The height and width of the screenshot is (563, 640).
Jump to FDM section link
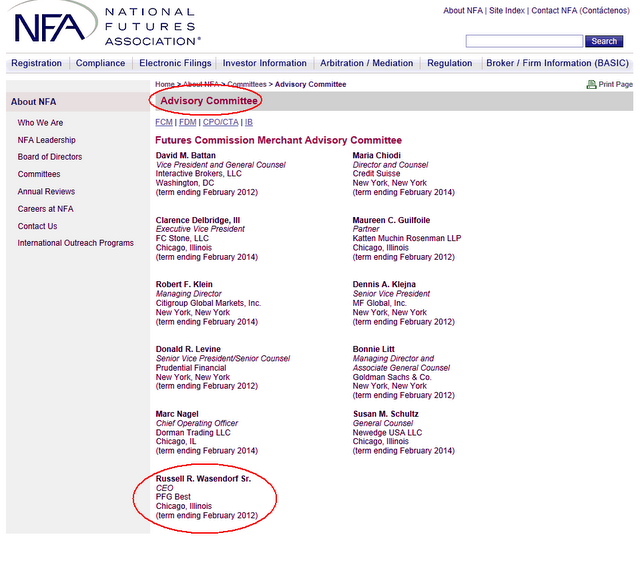tap(187, 122)
